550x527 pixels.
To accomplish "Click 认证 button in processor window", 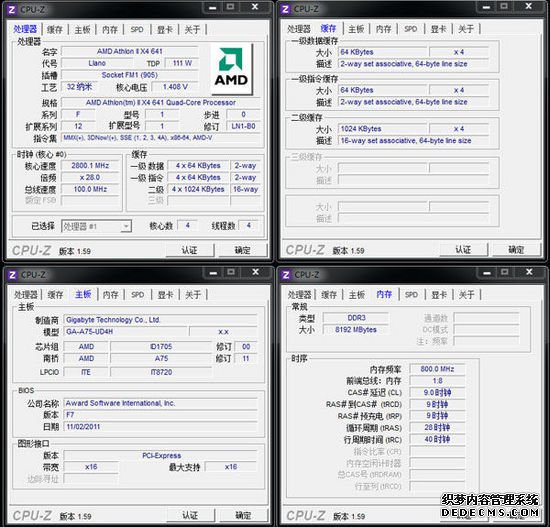I will [190, 250].
